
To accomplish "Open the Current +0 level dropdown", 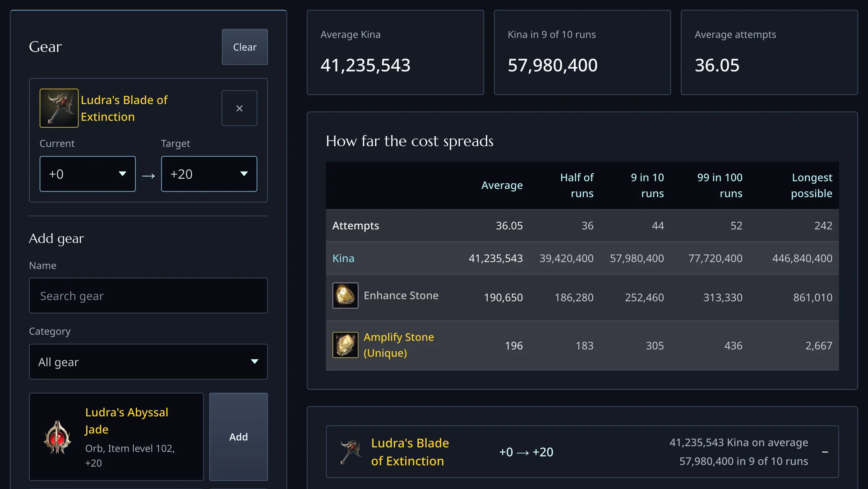I will 88,174.
